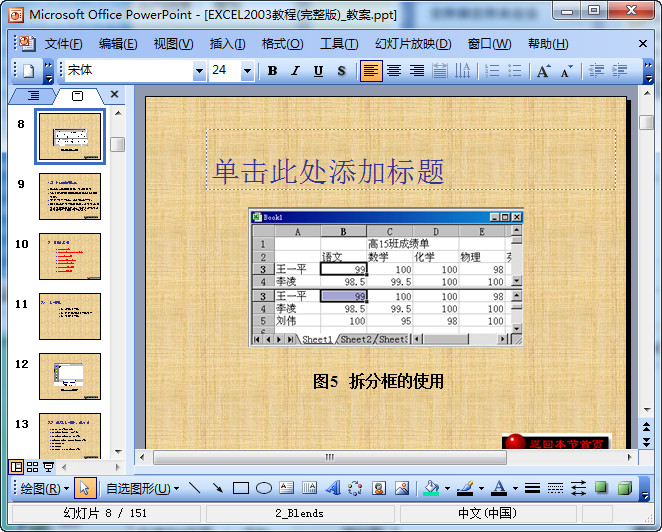This screenshot has width=662, height=532.
Task: Select the Oval drawing tool
Action: pyautogui.click(x=264, y=489)
